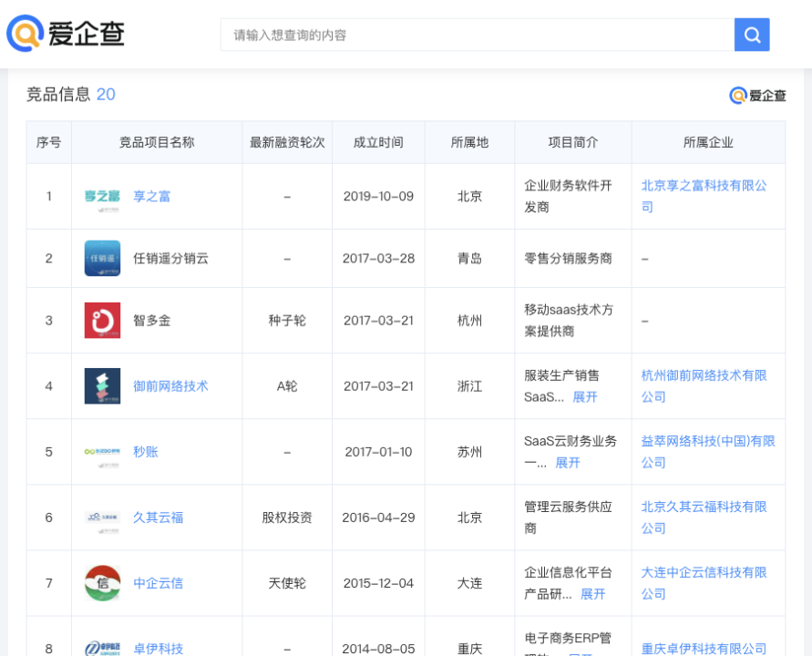Open company 北京久其云福科技有限公司
Viewport: 812px width, 656px height.
704,518
